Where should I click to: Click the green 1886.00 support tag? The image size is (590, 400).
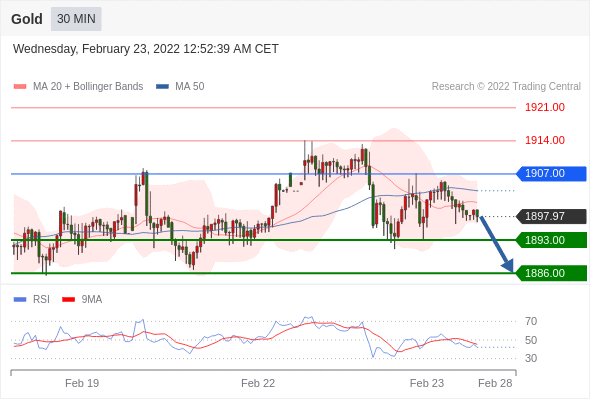point(551,273)
